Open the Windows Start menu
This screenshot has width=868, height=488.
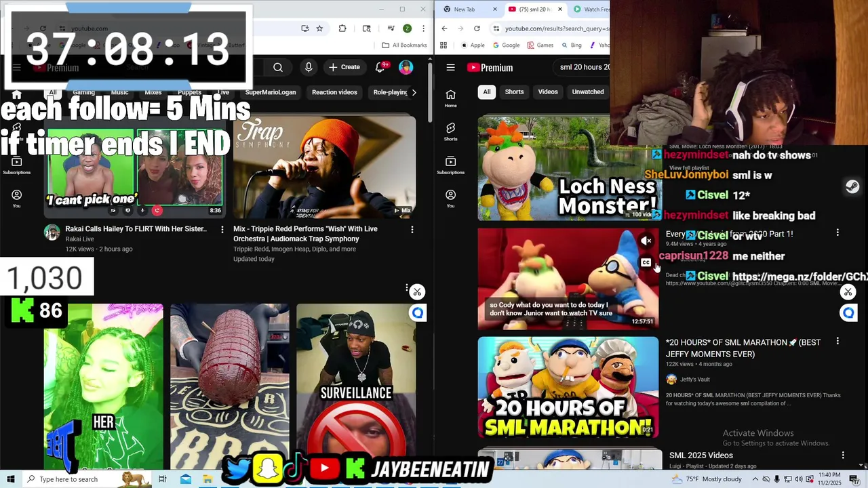click(10, 479)
